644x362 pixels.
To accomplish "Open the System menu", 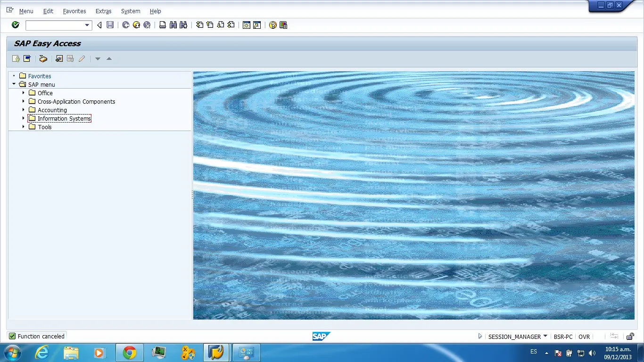I will pyautogui.click(x=131, y=11).
